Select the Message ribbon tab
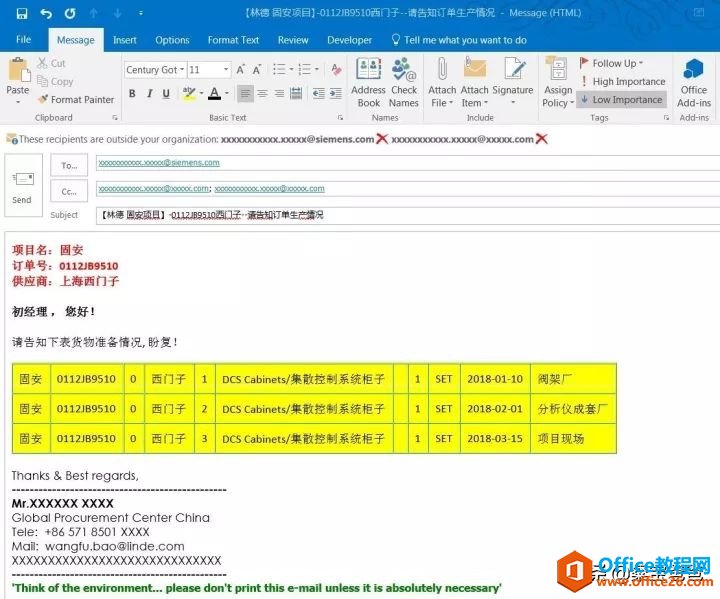This screenshot has height=599, width=720. (76, 40)
